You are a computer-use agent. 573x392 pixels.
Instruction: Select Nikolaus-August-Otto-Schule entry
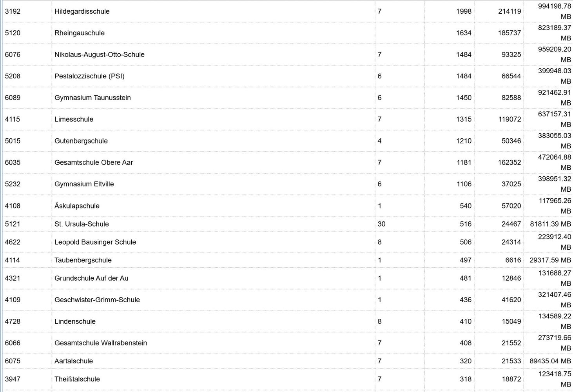pyautogui.click(x=100, y=54)
